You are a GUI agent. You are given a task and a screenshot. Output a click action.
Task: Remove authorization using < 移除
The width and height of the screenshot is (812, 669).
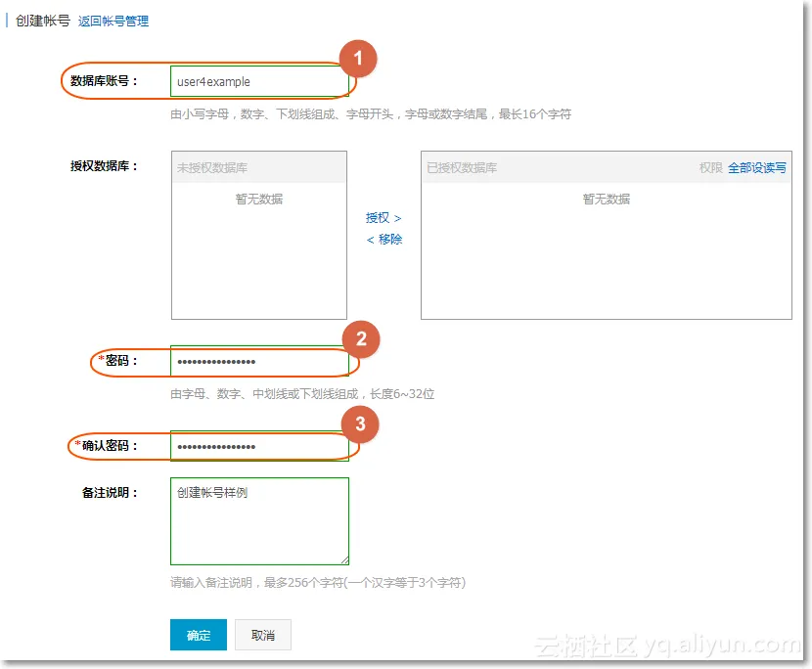(x=383, y=240)
